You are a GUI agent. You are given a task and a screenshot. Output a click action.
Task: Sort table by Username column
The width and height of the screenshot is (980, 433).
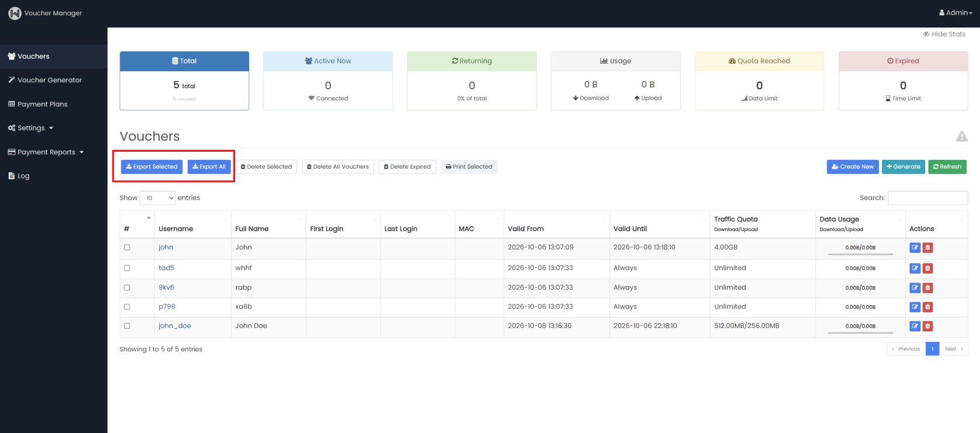pos(192,225)
